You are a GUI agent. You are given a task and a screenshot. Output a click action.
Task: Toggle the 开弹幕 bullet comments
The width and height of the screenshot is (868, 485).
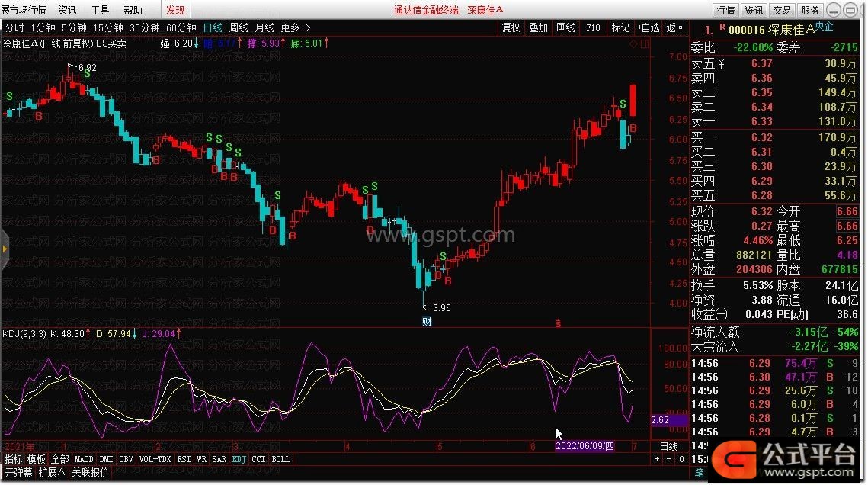click(x=19, y=472)
